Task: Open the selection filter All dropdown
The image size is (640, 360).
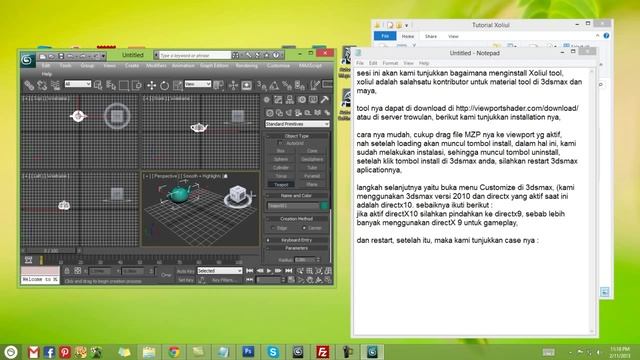Action: (x=78, y=84)
